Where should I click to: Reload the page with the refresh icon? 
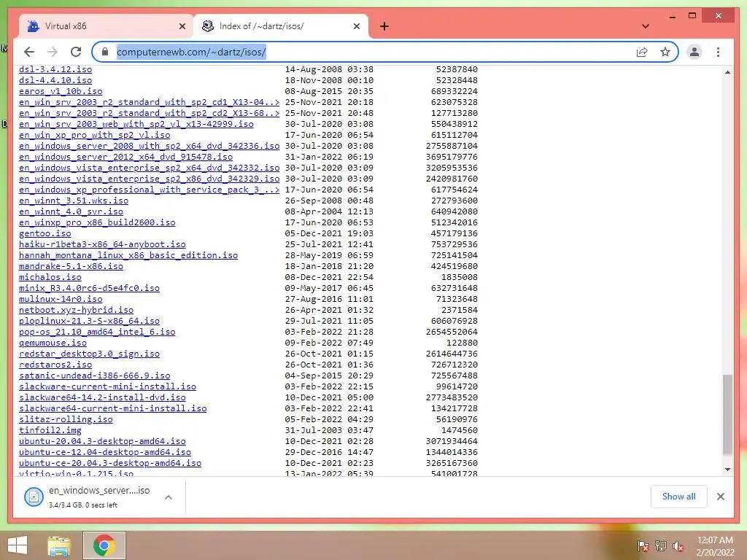[76, 52]
